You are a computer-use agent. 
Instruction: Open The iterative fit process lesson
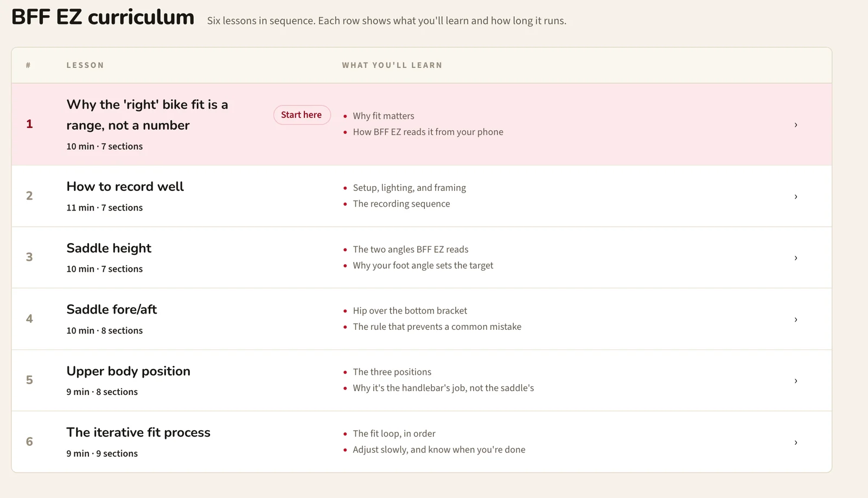tap(138, 432)
